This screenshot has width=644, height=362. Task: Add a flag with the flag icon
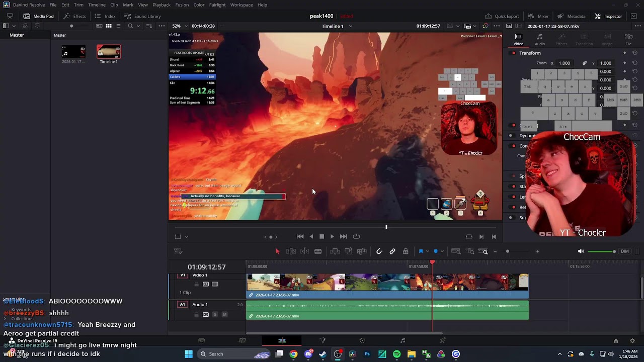point(421,251)
